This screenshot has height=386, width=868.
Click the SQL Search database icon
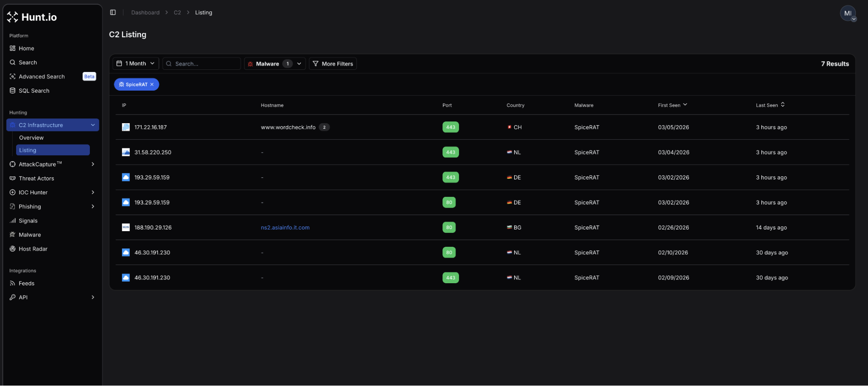(13, 91)
